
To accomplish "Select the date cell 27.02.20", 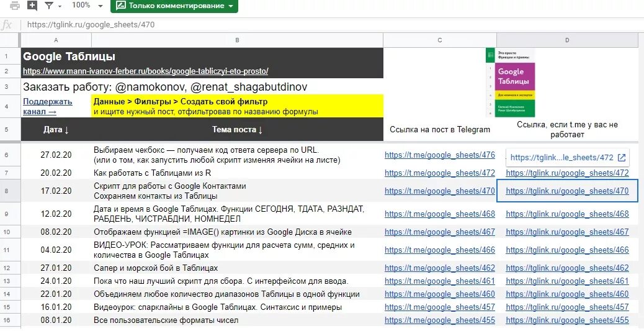I will [56, 155].
